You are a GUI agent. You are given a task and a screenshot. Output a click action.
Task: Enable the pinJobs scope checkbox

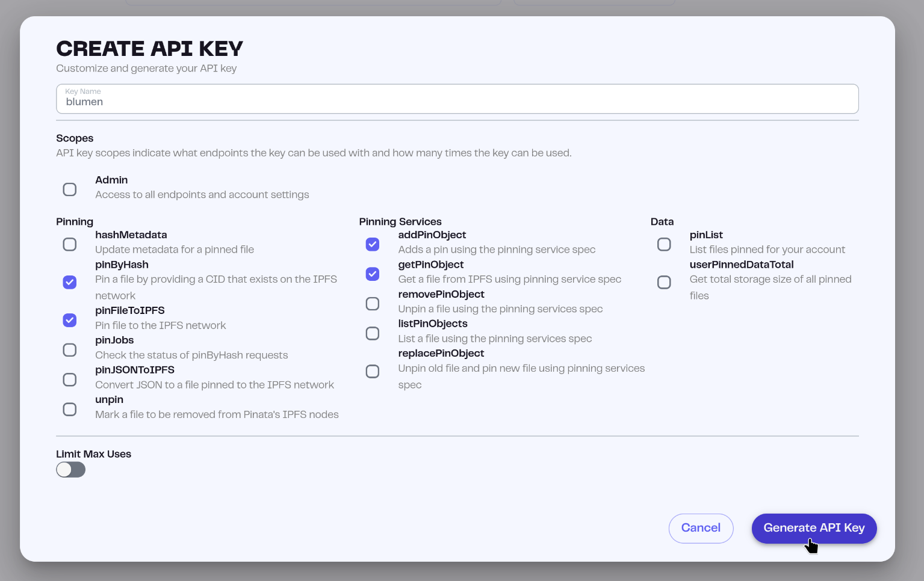[70, 350]
